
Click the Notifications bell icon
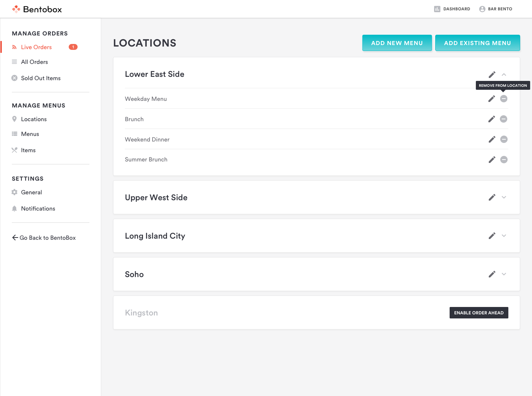14,208
